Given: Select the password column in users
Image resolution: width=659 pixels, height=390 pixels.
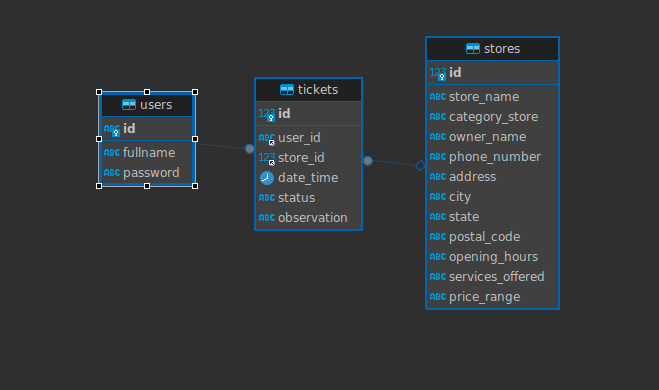Looking at the screenshot, I should (x=147, y=173).
